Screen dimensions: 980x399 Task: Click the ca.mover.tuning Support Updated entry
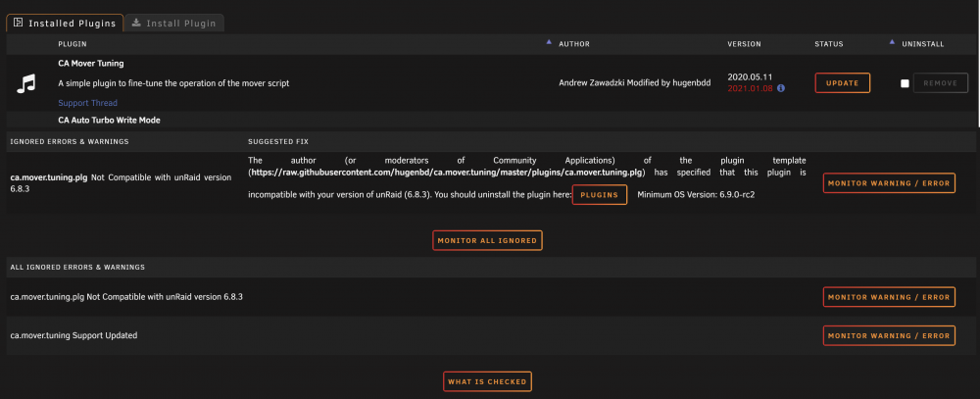[73, 336]
